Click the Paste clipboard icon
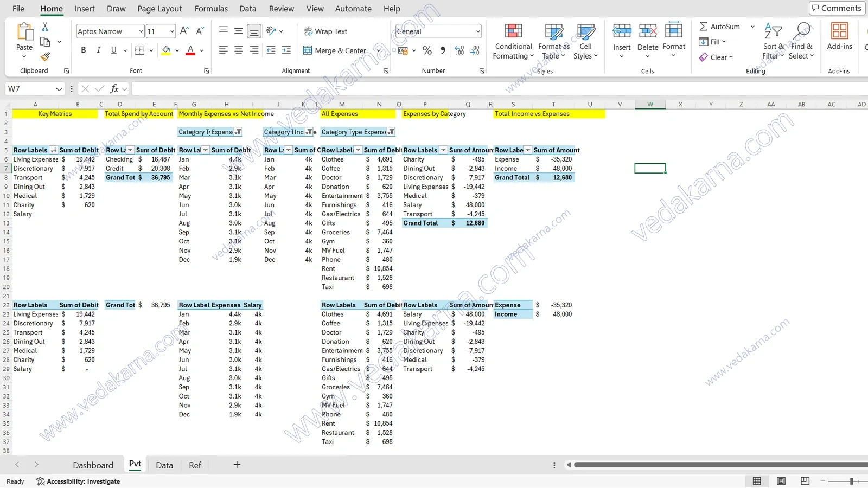 pos(25,32)
